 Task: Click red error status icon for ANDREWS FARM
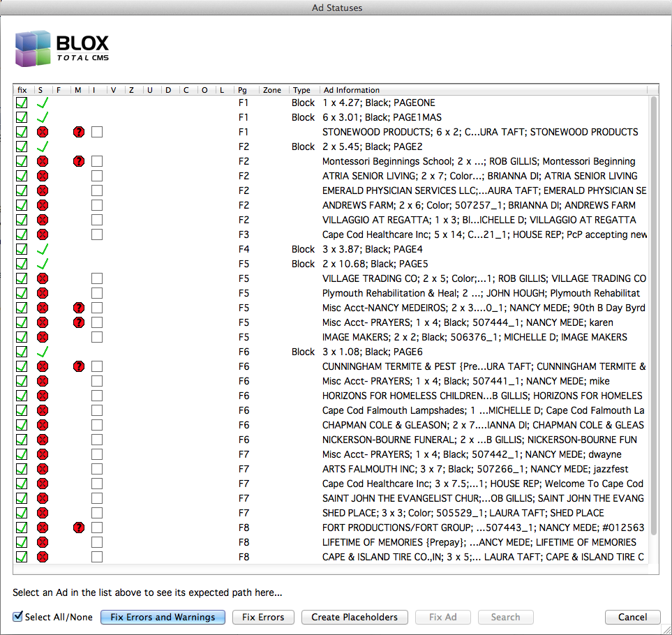pyautogui.click(x=43, y=205)
